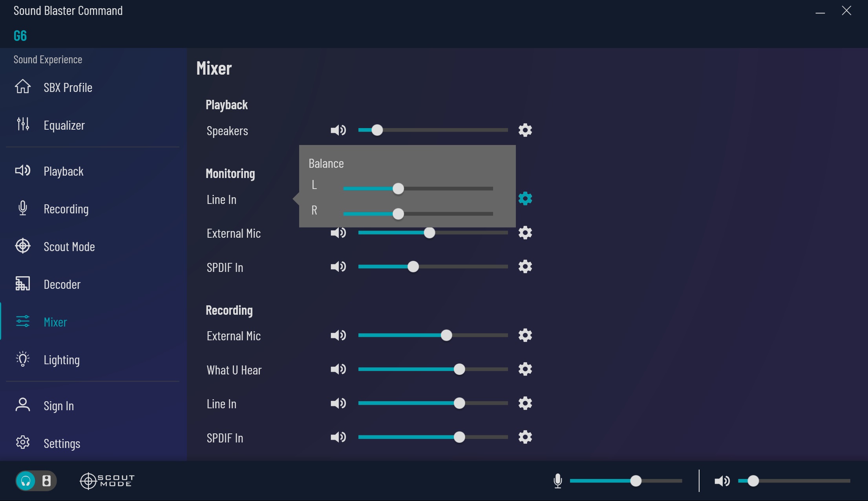868x501 pixels.
Task: Adjust bottom bar microphone level slider
Action: click(x=636, y=481)
